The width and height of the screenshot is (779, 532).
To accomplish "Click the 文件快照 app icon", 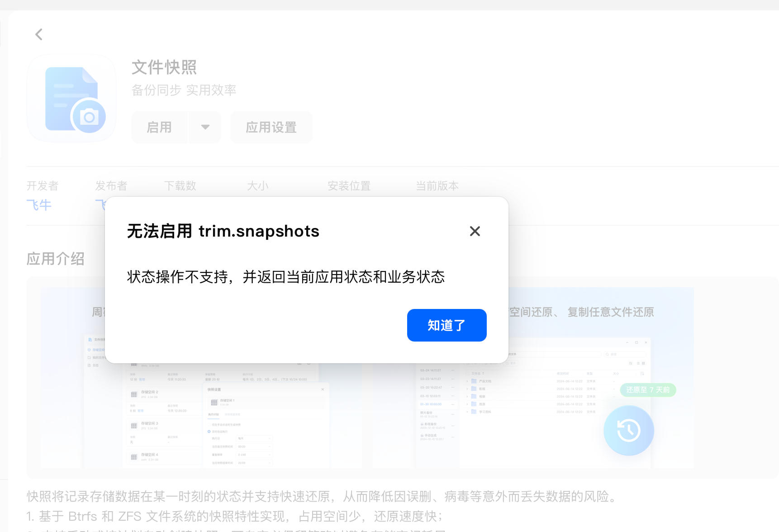I will point(71,99).
